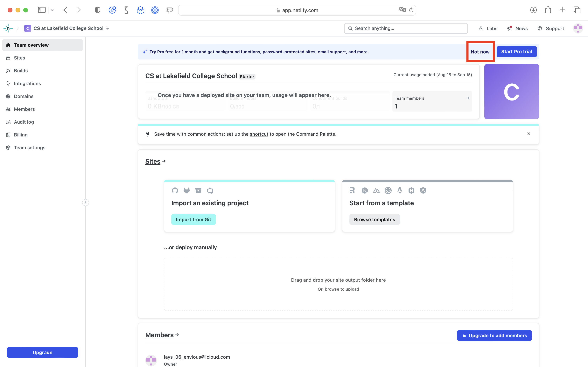The width and height of the screenshot is (588, 367).
Task: Open Integrations in the sidebar
Action: click(x=42, y=84)
